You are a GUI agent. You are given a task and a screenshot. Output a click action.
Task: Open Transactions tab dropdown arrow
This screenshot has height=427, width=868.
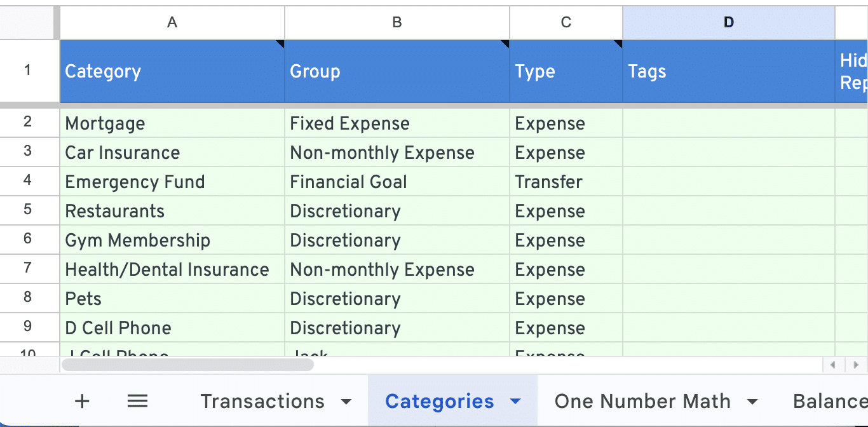point(346,402)
